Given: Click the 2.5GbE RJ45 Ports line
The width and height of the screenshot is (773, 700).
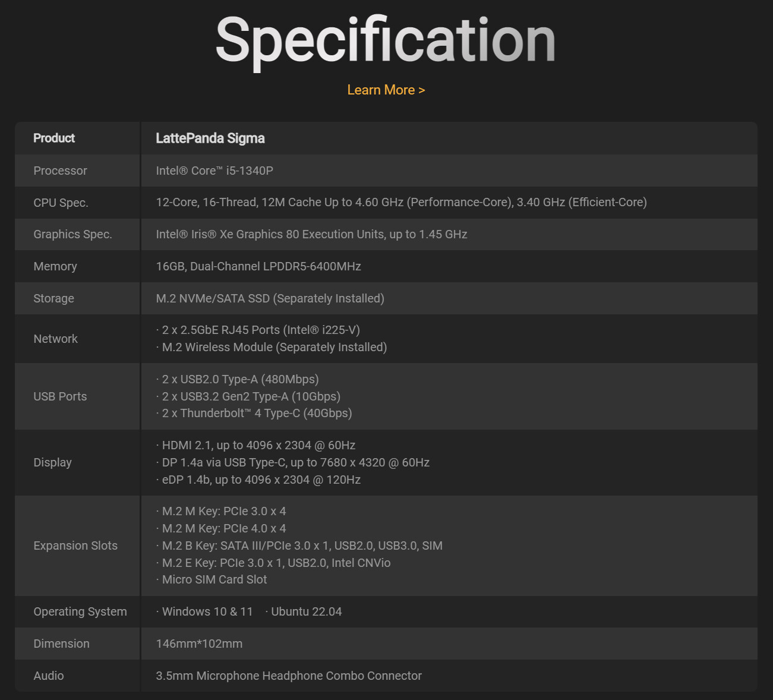Looking at the screenshot, I should click(258, 330).
